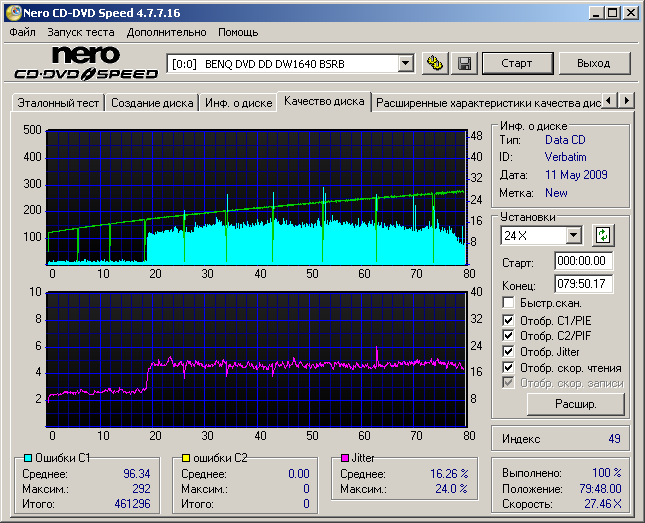Screen dimensions: 645x523
Task: Click the C1 average value 96.34
Action: (137, 474)
